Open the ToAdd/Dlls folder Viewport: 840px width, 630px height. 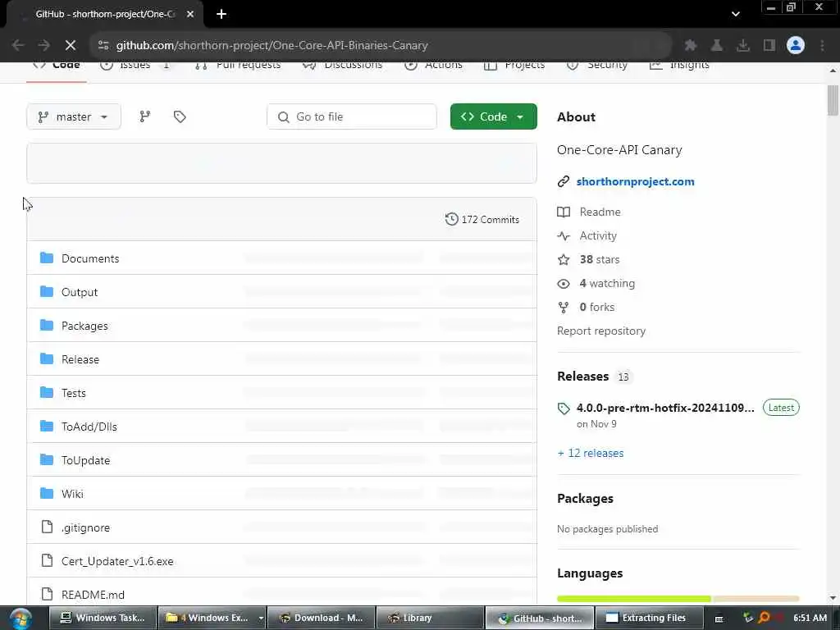89,427
